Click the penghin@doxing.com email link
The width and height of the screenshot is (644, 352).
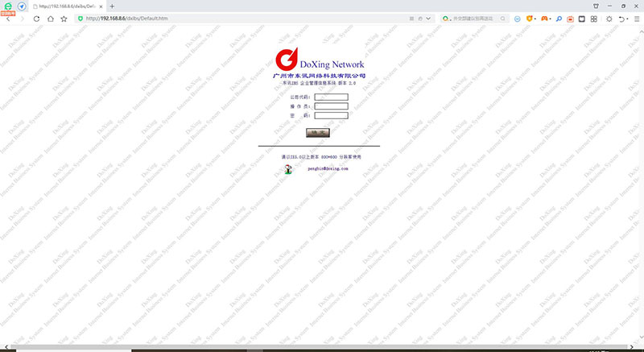[x=328, y=168]
